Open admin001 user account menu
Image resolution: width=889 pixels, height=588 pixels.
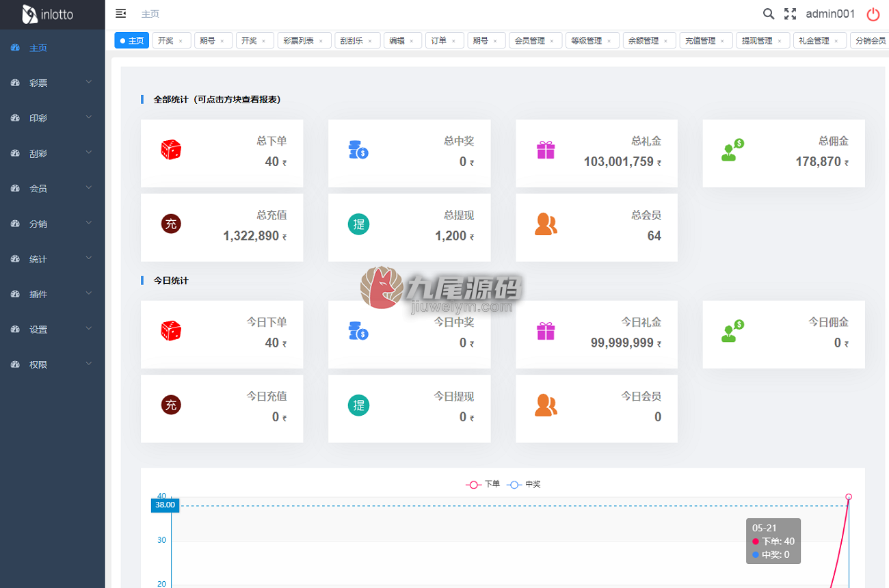pos(830,14)
